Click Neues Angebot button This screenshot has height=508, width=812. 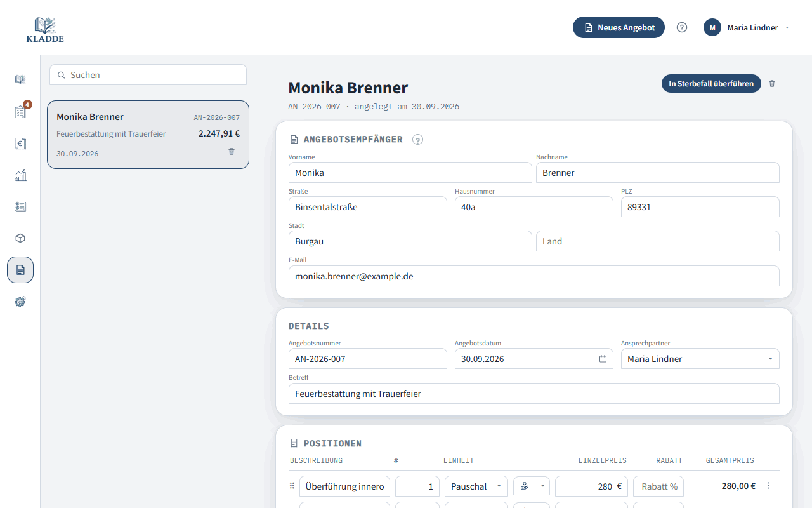coord(619,27)
